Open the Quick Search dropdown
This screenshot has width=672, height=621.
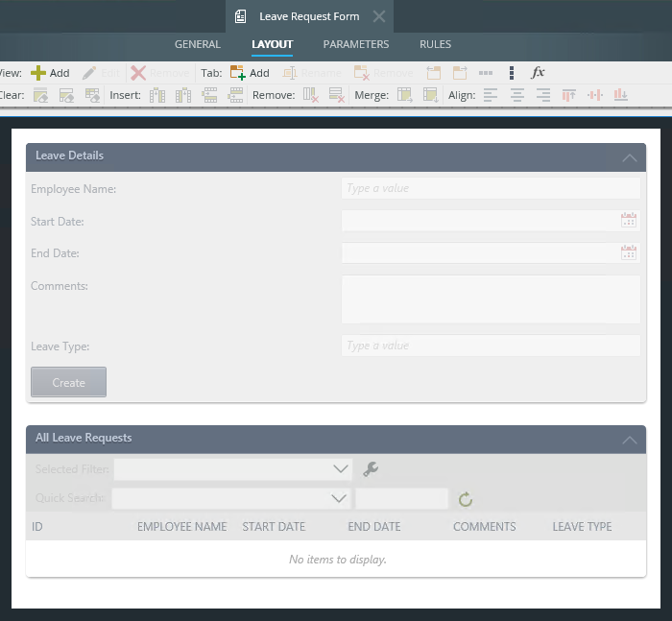[339, 498]
